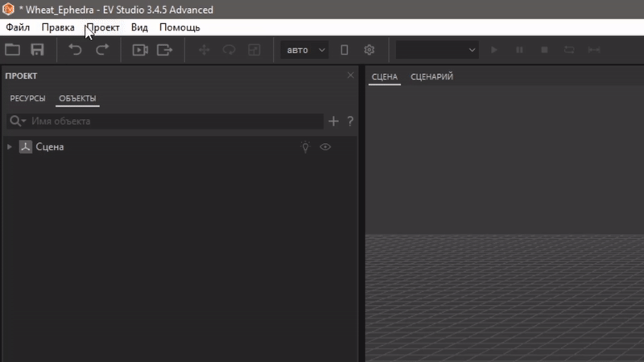Expand the Сцена tree node

pos(10,147)
